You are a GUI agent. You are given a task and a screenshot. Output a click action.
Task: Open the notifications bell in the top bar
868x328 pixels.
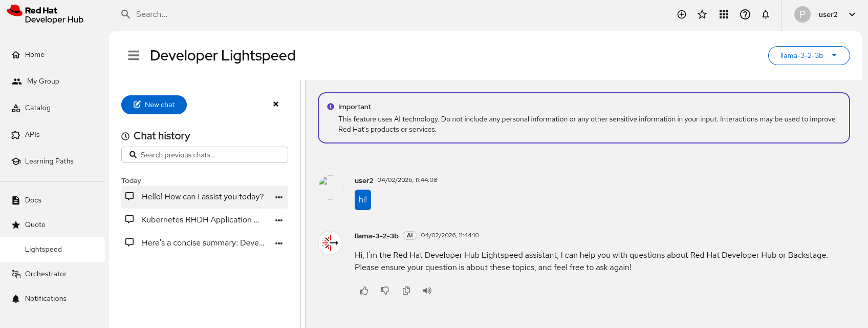[x=766, y=14]
